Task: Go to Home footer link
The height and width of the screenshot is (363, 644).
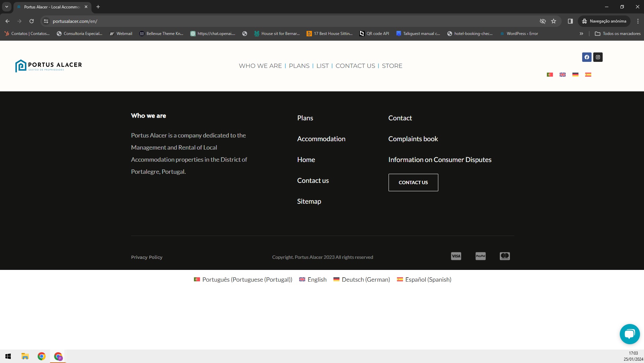Action: pos(306,160)
